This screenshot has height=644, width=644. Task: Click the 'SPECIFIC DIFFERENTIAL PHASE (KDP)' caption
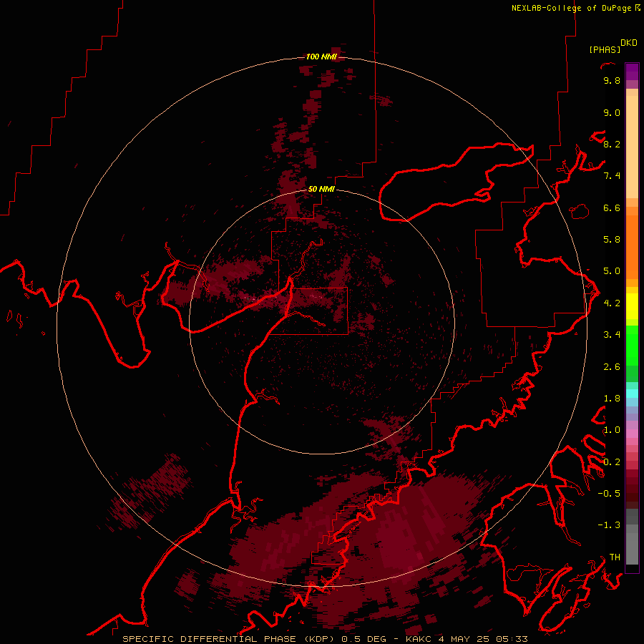pyautogui.click(x=227, y=639)
